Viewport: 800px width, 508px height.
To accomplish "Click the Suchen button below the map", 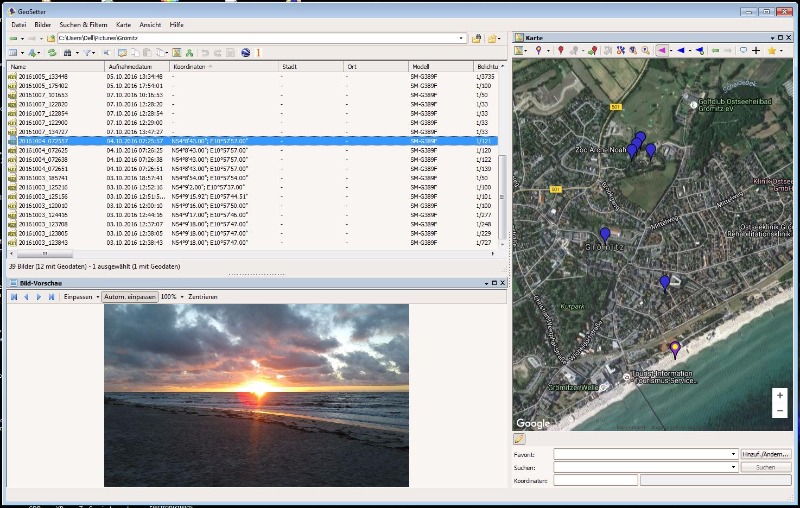I will point(766,467).
